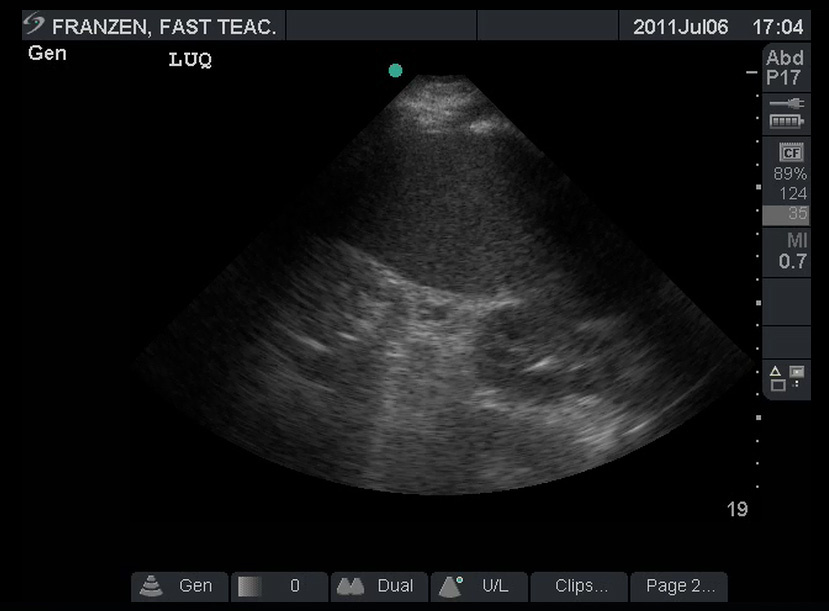Image resolution: width=829 pixels, height=611 pixels.
Task: Select the Gen optimization setting button
Action: pos(180,586)
